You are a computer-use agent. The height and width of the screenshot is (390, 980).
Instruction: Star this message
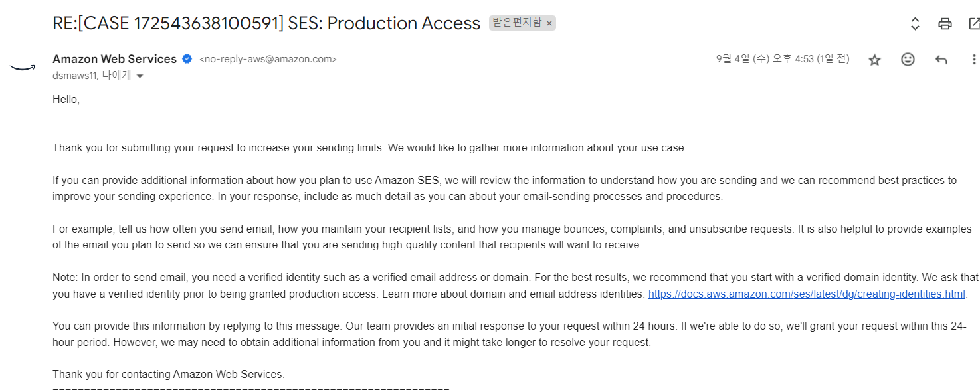pyautogui.click(x=874, y=60)
